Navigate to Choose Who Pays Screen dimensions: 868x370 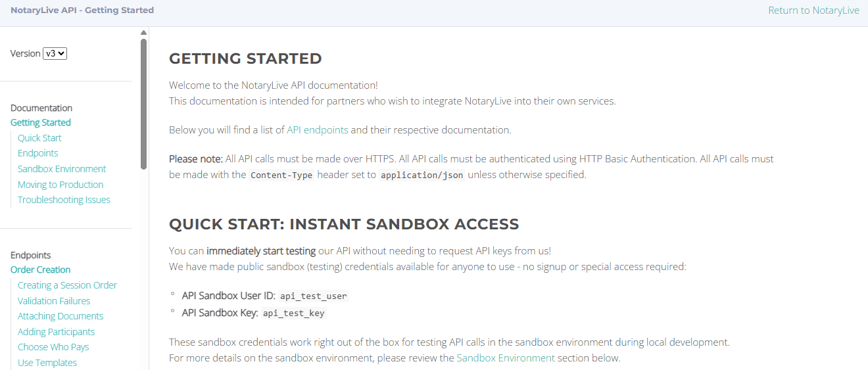[53, 347]
